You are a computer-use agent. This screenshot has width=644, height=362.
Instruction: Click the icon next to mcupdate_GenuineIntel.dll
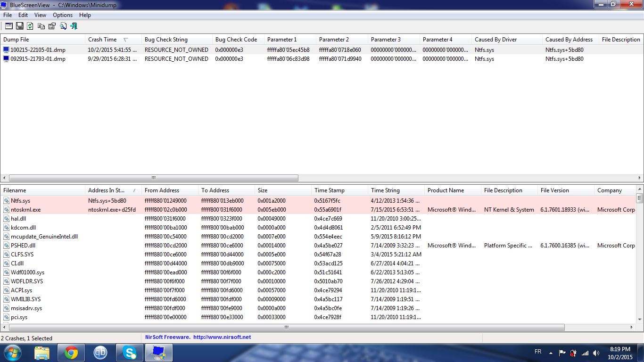click(x=6, y=237)
